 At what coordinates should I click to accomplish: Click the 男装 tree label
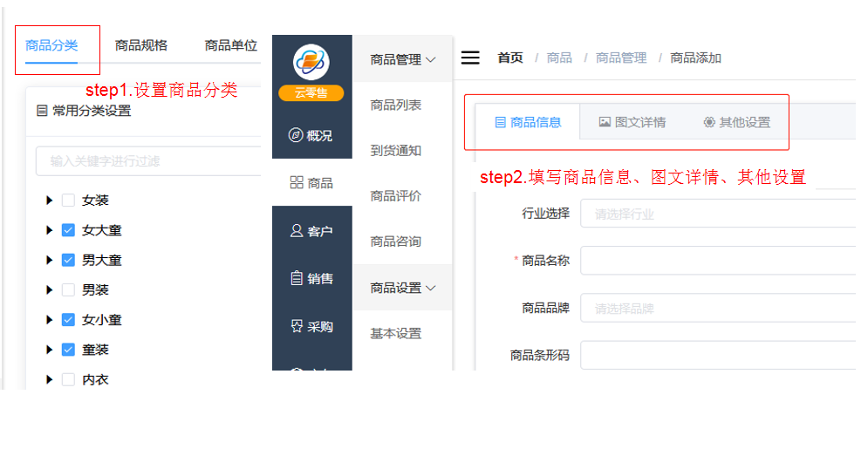(95, 289)
